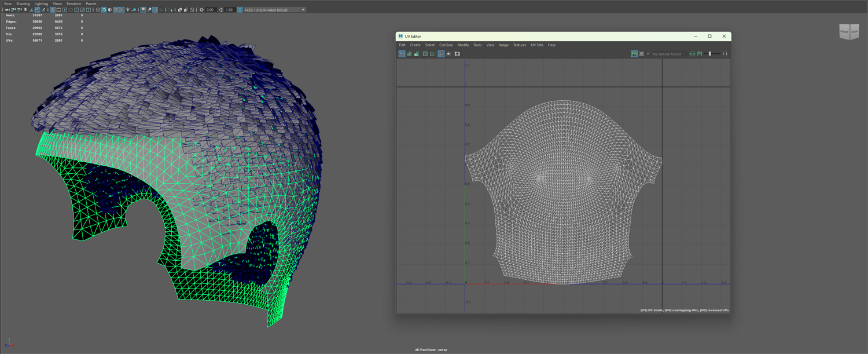Click the view cube in viewport corner
The height and width of the screenshot is (354, 868).
[849, 32]
